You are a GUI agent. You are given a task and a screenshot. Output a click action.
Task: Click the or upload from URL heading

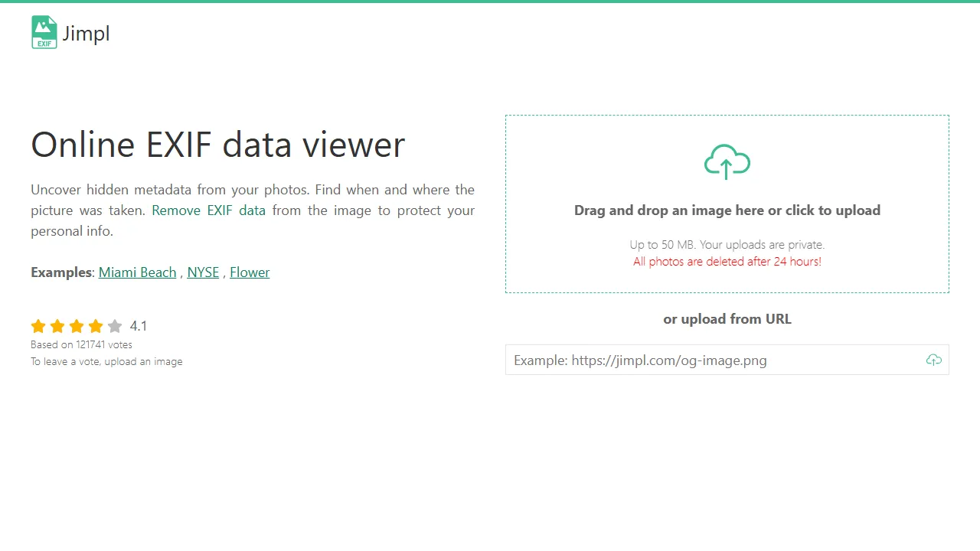pos(727,319)
